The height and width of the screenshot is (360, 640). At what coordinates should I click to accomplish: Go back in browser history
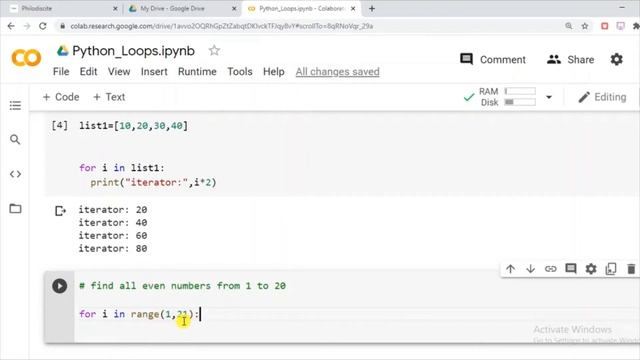pyautogui.click(x=11, y=26)
